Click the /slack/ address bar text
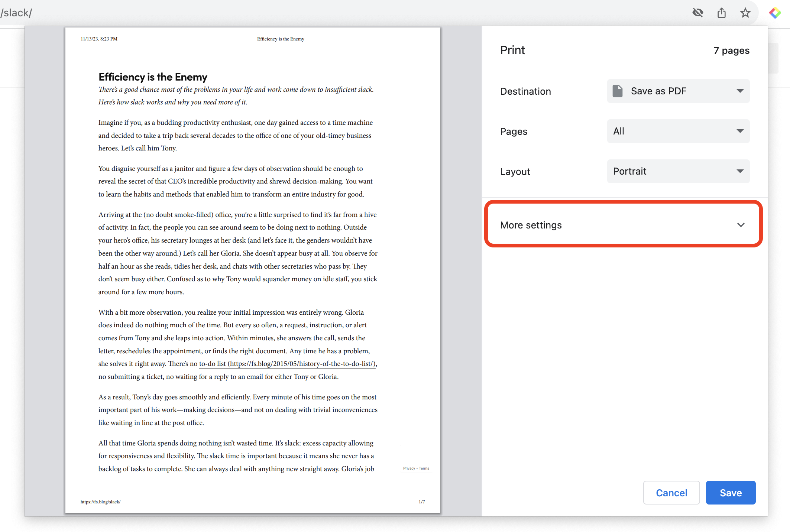The image size is (790, 532). click(16, 13)
